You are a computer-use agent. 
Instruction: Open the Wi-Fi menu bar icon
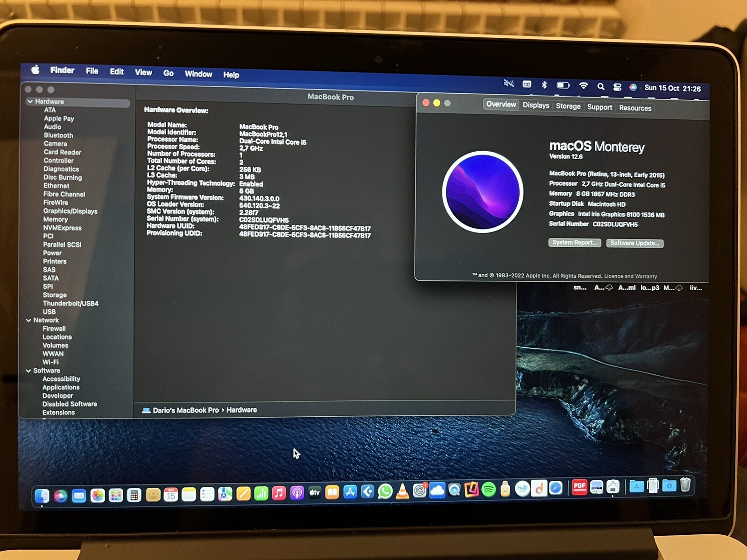[x=583, y=85]
